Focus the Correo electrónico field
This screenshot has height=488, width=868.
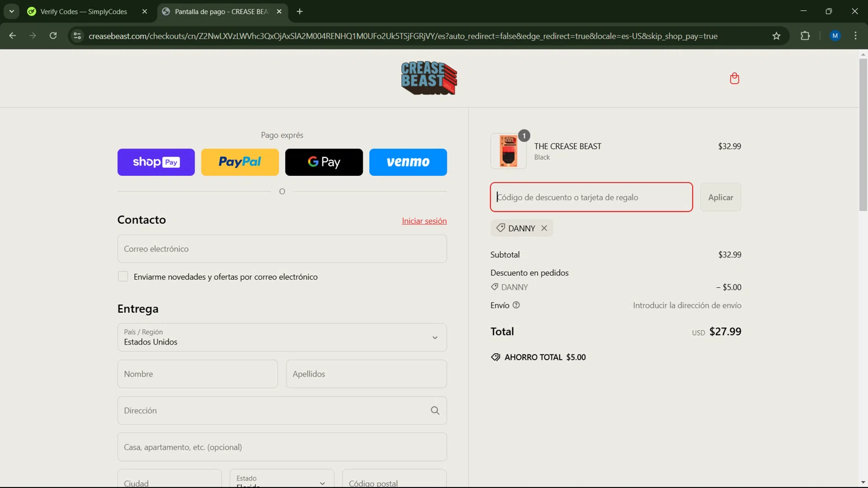click(x=282, y=249)
